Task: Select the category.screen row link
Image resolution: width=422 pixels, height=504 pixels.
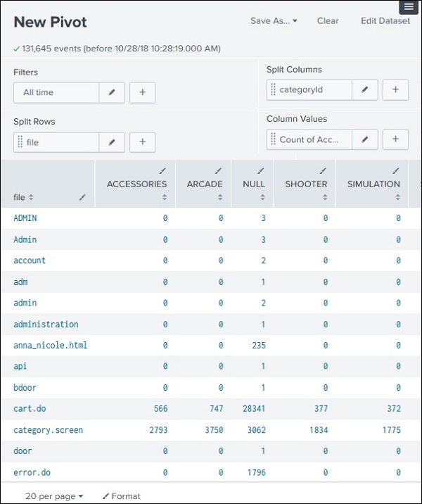Action: point(48,429)
